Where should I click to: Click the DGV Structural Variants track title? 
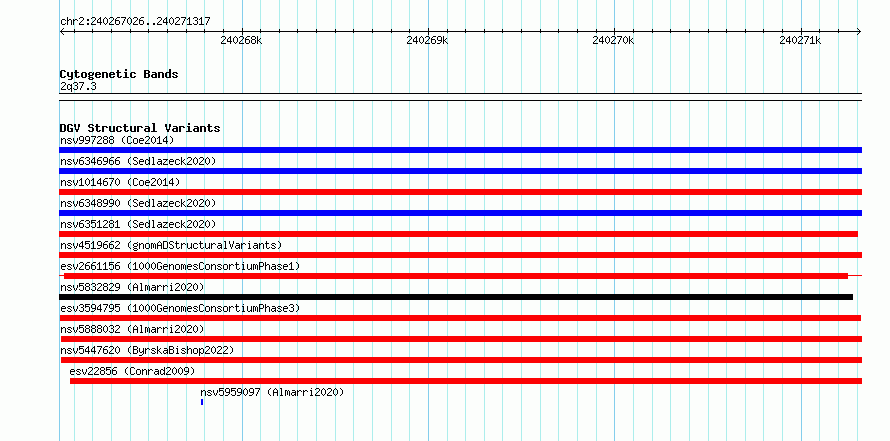[140, 128]
